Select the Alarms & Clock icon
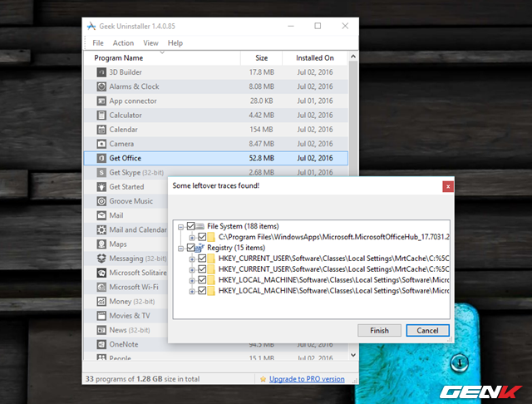The height and width of the screenshot is (404, 532). [101, 86]
